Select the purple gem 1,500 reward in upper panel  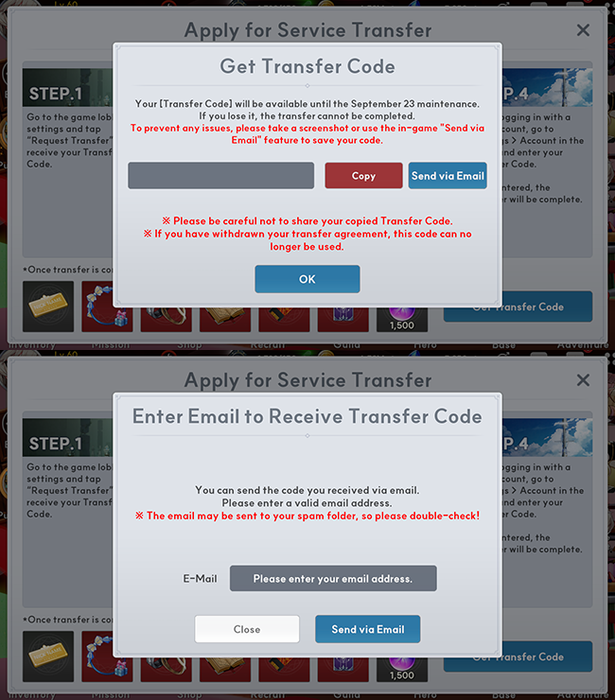point(402,319)
